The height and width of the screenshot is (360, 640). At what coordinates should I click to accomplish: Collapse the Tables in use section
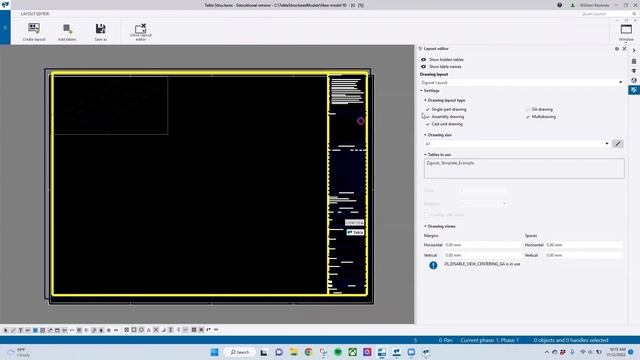tap(425, 155)
